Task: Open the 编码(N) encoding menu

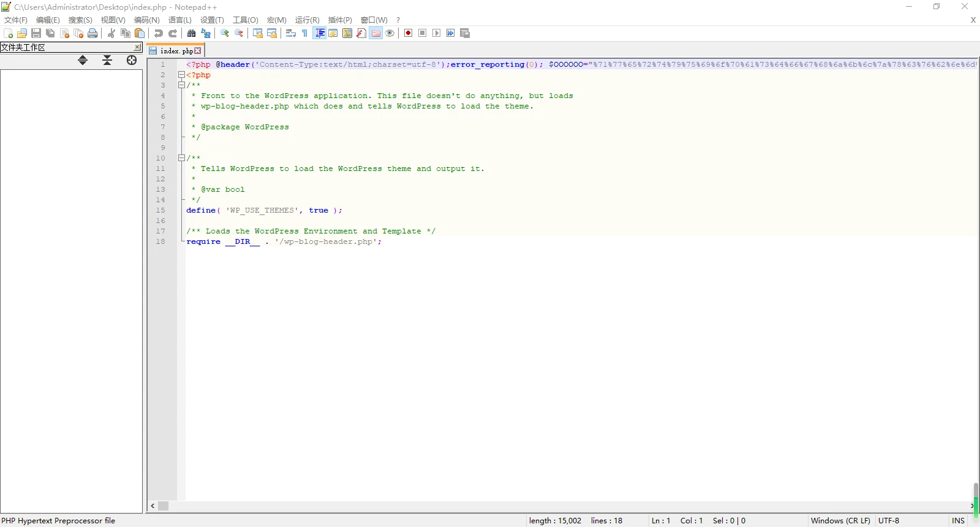Action: [x=146, y=20]
